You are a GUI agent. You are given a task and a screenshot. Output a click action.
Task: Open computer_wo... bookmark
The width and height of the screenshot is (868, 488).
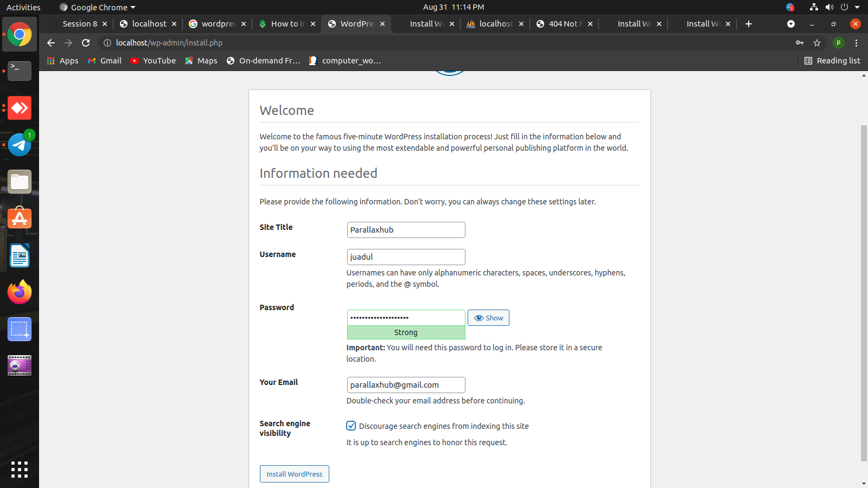(x=345, y=61)
